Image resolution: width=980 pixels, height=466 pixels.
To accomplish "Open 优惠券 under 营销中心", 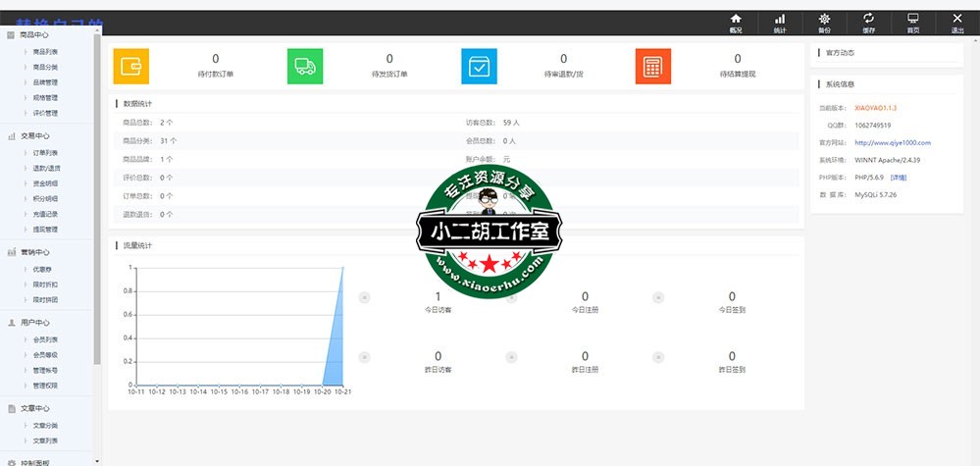I will point(42,268).
